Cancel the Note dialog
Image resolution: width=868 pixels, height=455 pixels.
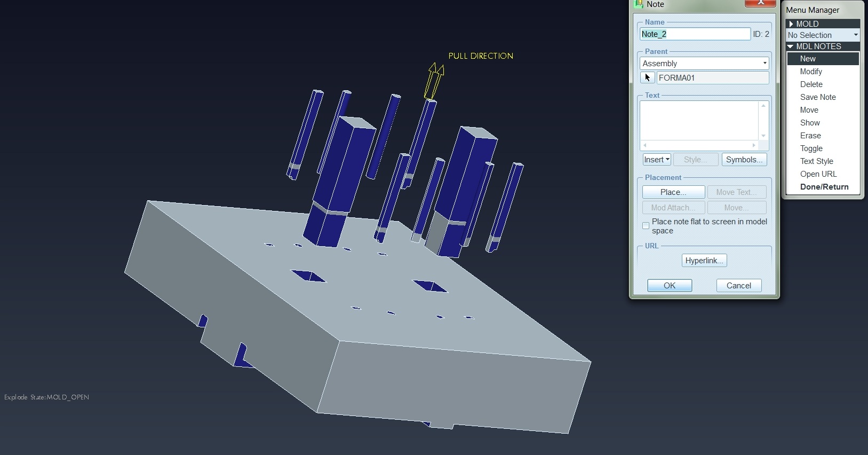[x=739, y=286]
